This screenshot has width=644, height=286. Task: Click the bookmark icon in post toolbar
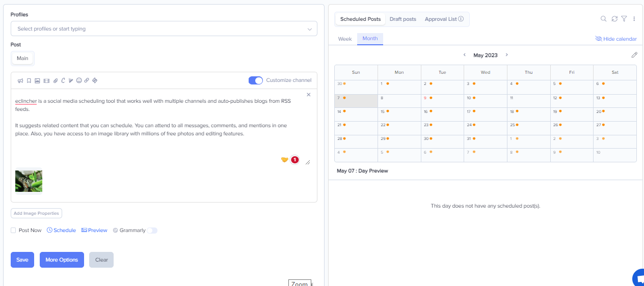coord(29,80)
